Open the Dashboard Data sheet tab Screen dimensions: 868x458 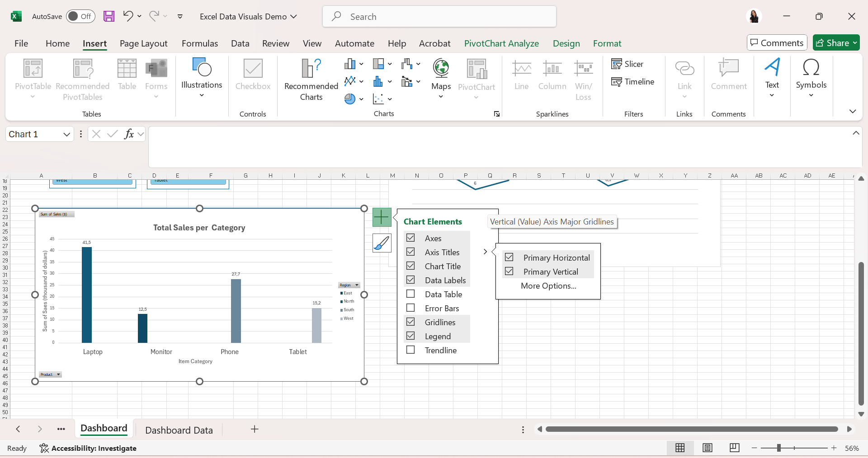coord(179,430)
